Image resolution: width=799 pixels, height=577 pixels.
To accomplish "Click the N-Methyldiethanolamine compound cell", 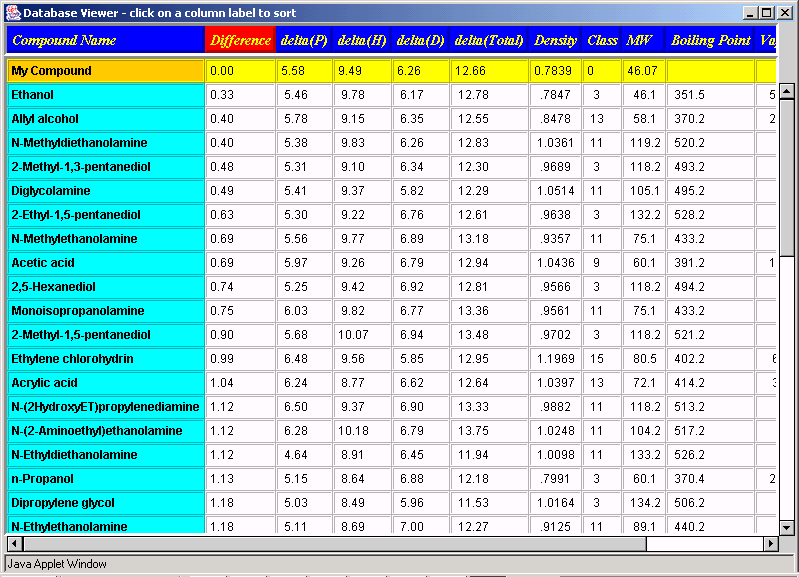I will coord(105,143).
